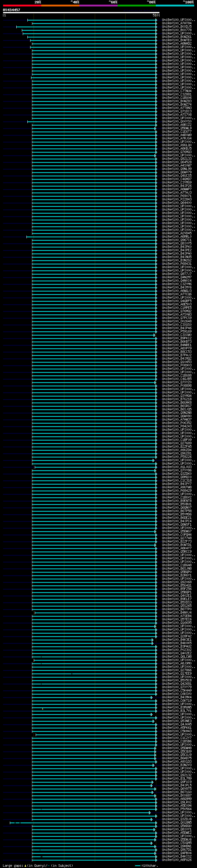The width and height of the screenshot is (197, 868).
Task: Click hit label UniRef100_B4IP26
Action: pos(176,186)
